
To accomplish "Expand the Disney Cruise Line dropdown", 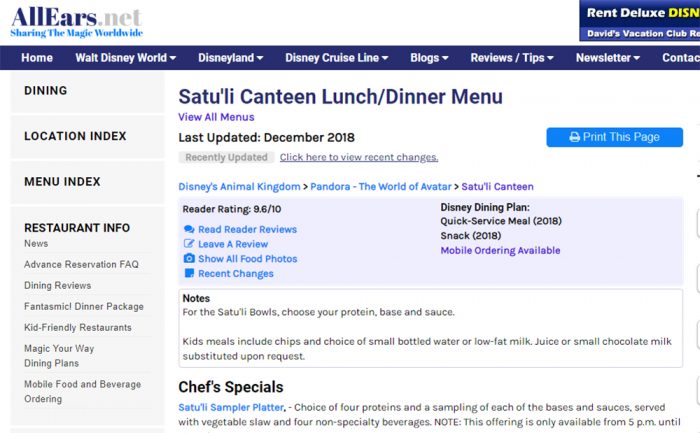I will pyautogui.click(x=337, y=58).
